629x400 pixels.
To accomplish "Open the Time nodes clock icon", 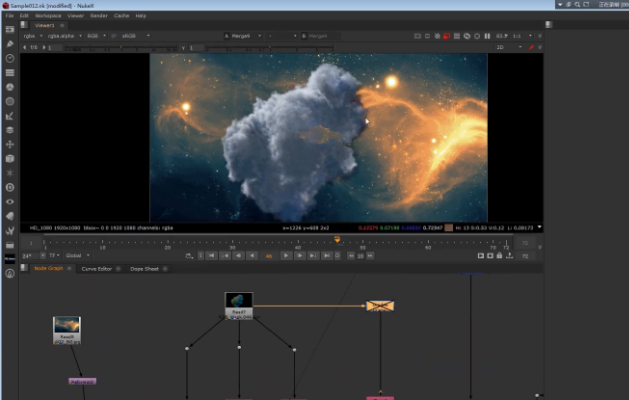I will [x=10, y=58].
